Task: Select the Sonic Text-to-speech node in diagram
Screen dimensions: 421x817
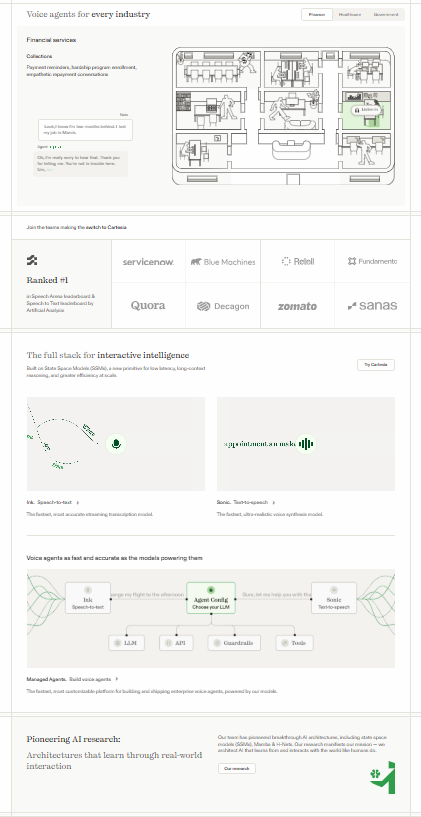Action: click(x=334, y=598)
